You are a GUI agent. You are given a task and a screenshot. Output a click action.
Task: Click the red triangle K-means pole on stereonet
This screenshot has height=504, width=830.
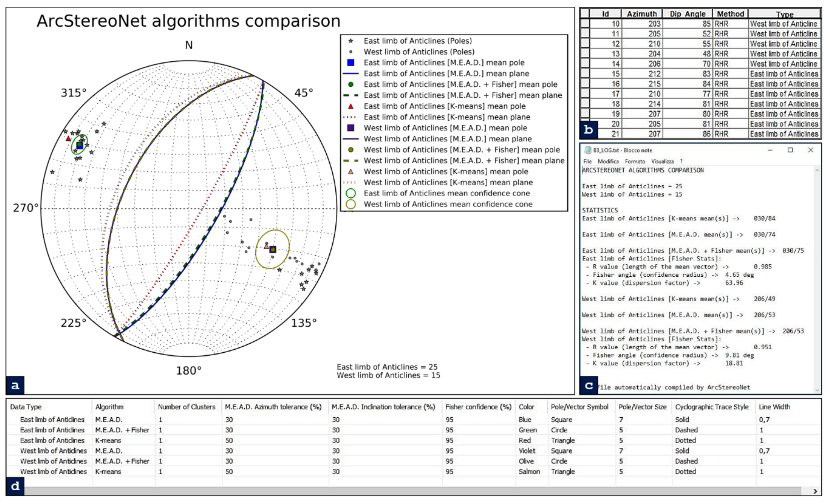(68, 138)
